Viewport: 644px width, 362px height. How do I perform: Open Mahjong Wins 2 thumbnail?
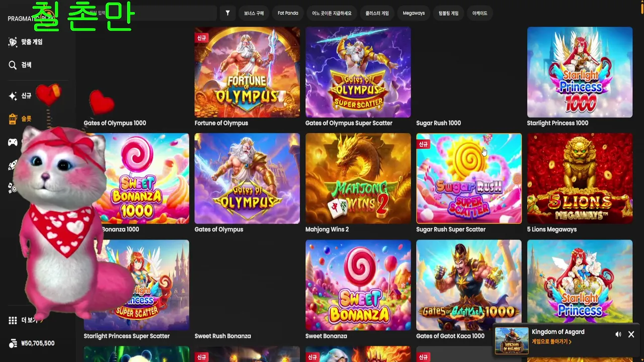pos(358,178)
